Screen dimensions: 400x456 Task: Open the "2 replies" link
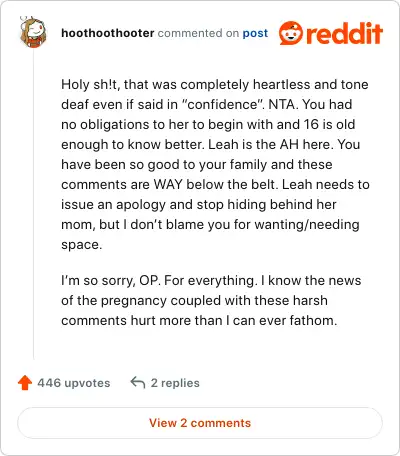coord(175,383)
